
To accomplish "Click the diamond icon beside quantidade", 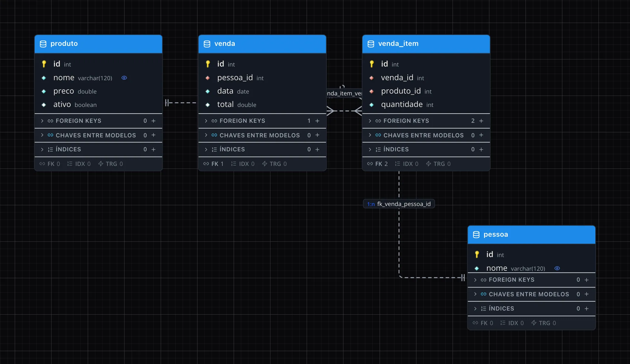I will click(x=372, y=105).
